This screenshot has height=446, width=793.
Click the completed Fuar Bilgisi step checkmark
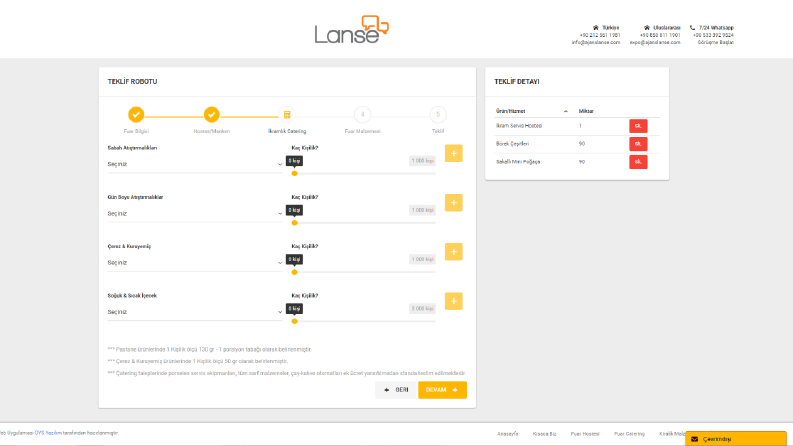click(x=136, y=115)
